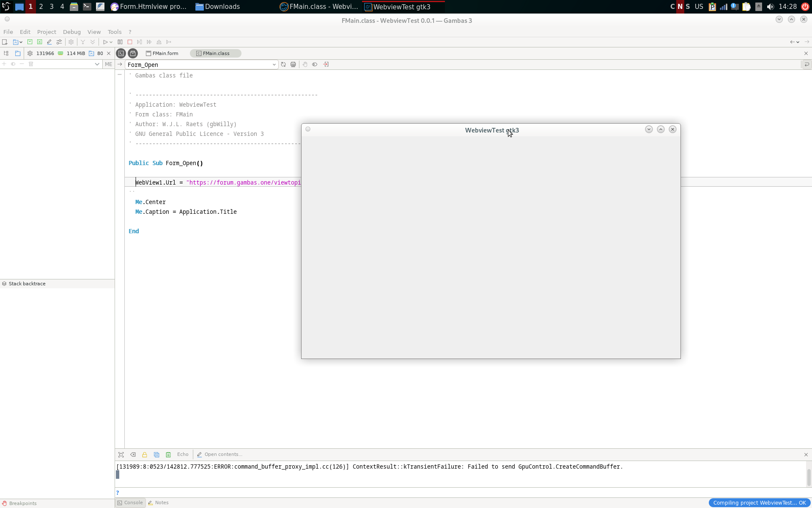Click Open contents... button
Viewport: 812px width, 508px height.
(x=220, y=454)
